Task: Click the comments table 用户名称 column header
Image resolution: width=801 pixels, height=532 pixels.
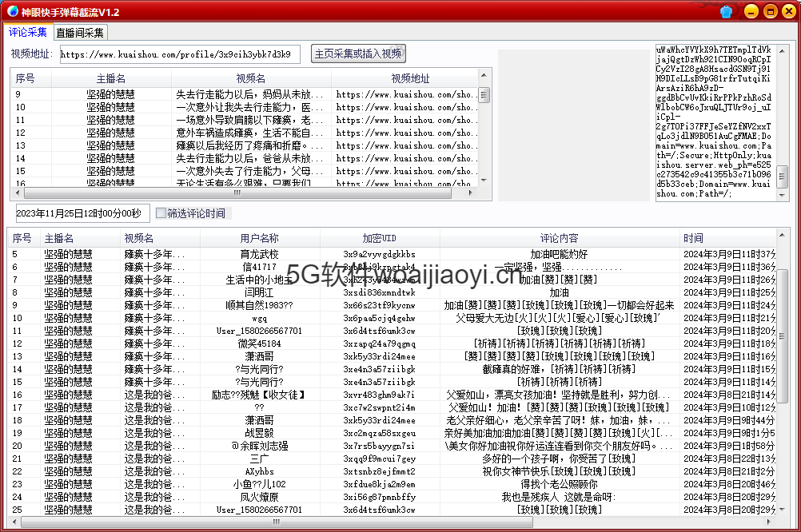Action: coord(260,238)
